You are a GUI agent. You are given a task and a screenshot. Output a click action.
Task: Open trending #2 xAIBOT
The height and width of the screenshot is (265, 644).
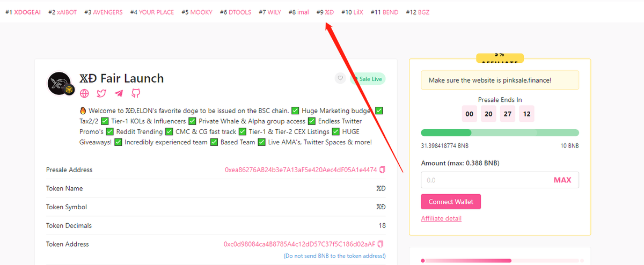point(63,12)
